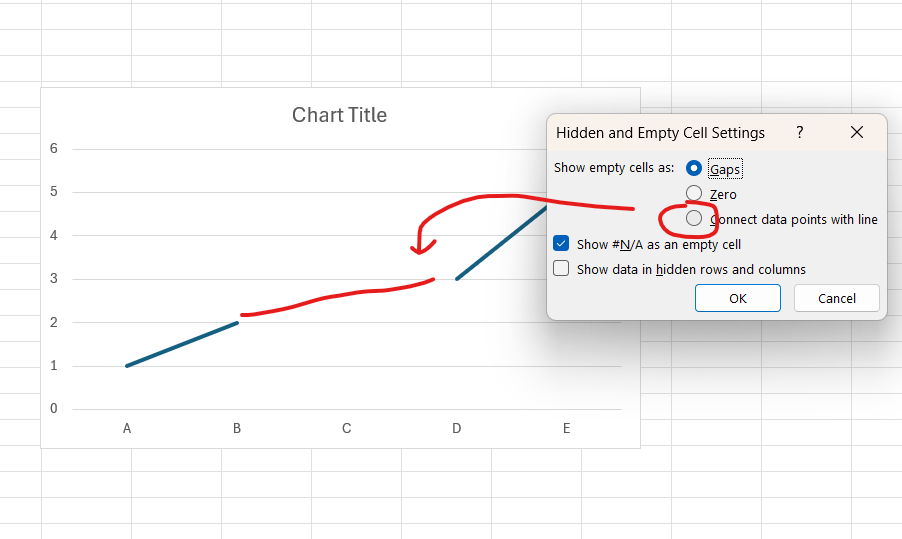Enable "Show data in hidden rows and columns"
902x539 pixels.
(561, 269)
